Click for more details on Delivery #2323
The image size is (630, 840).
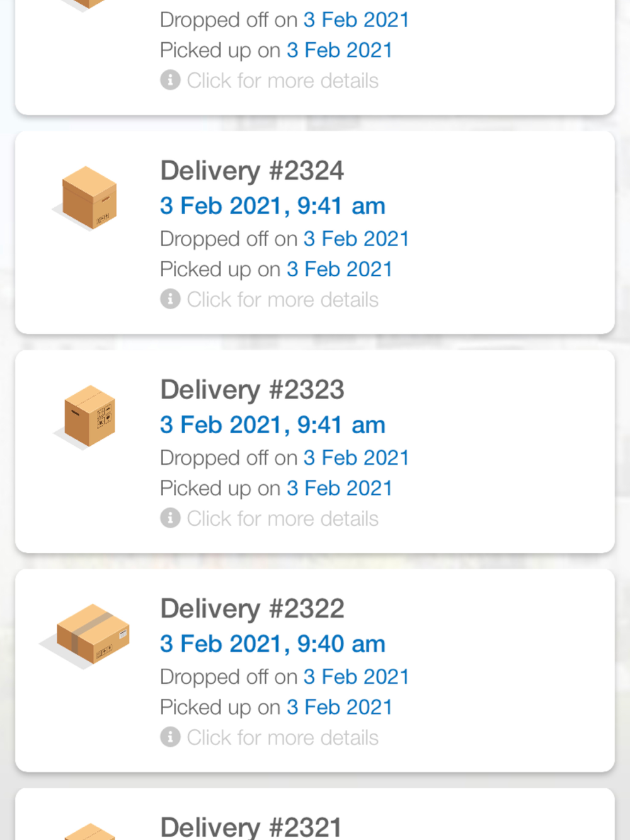click(x=283, y=519)
